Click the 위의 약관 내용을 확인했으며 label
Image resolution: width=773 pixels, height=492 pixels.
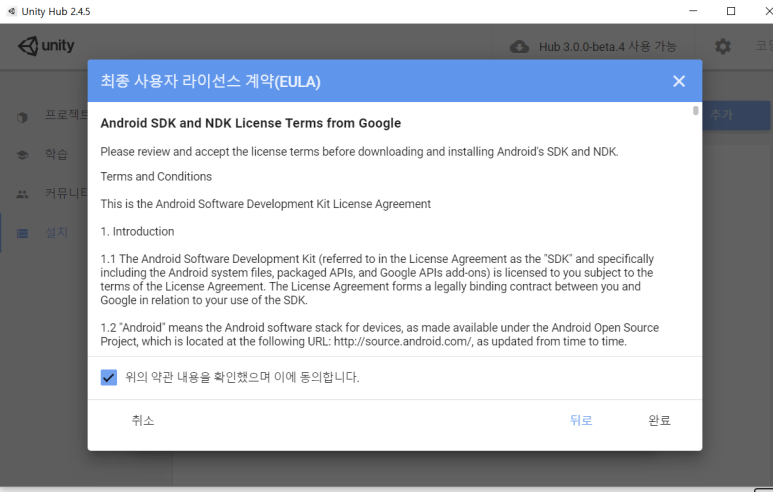point(242,378)
